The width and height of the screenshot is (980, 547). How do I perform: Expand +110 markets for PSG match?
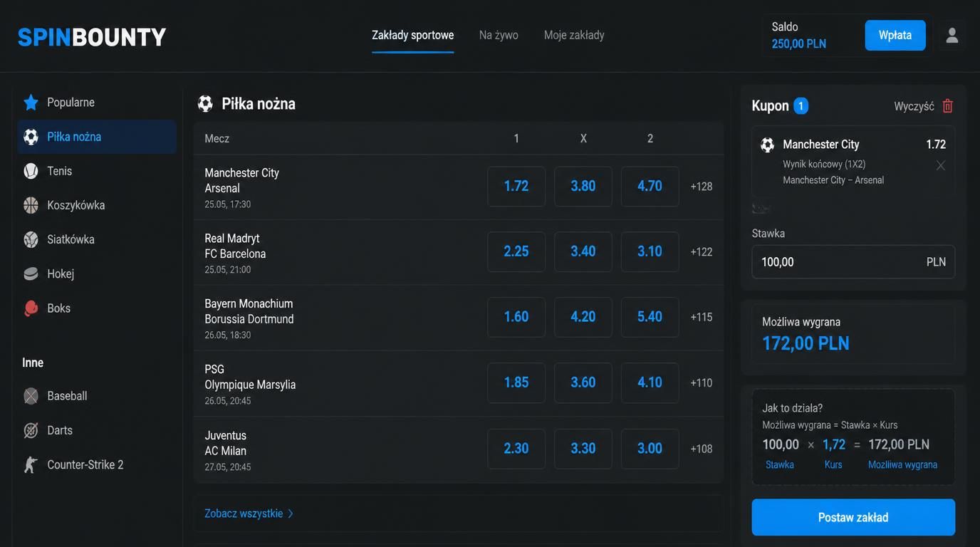[x=702, y=383]
